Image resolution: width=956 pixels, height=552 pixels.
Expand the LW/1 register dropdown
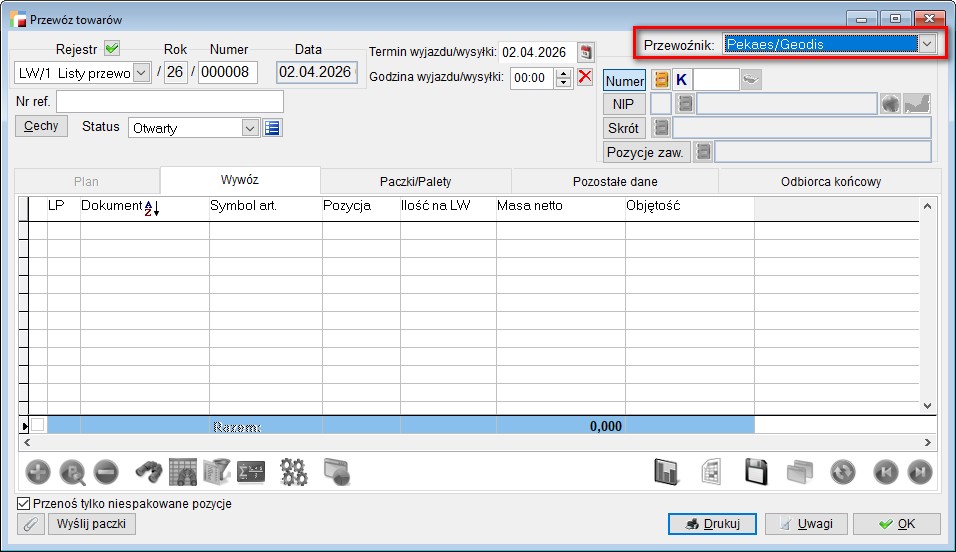tap(141, 72)
